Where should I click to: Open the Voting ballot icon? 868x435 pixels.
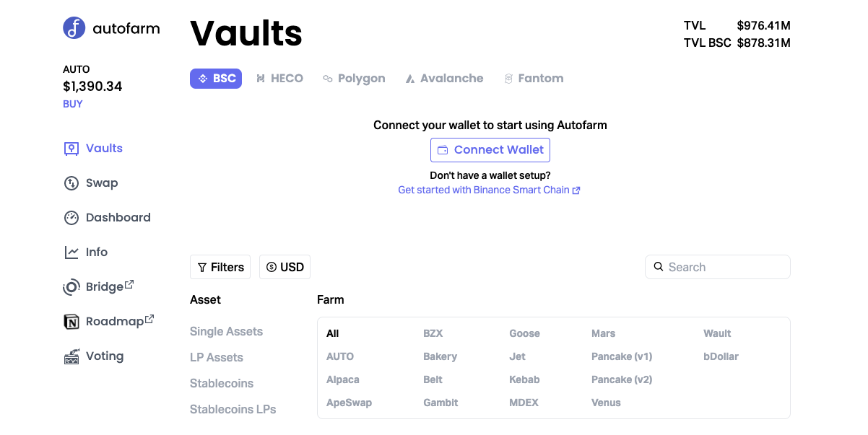[x=71, y=356]
